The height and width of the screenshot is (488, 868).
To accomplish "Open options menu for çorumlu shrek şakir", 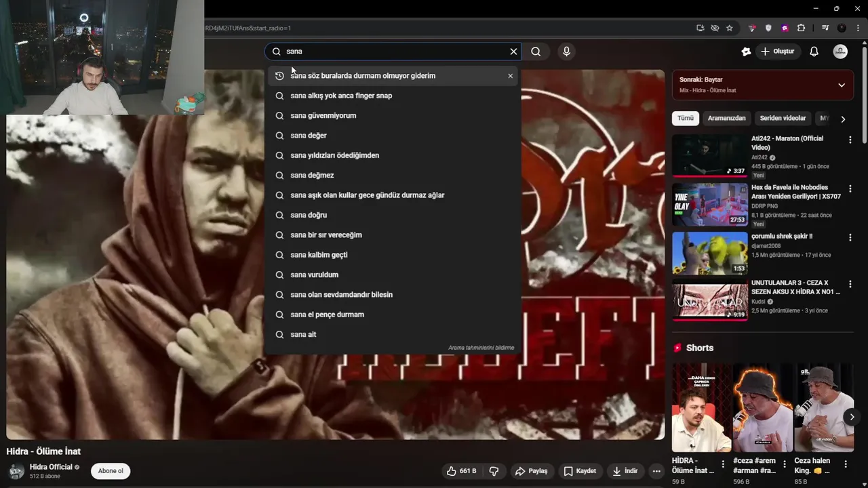I will point(850,238).
